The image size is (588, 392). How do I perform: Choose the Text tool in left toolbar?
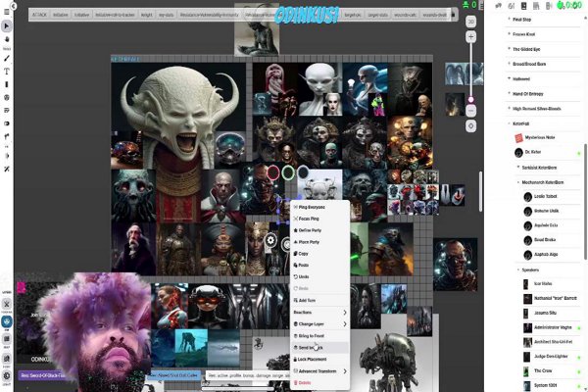[7, 72]
